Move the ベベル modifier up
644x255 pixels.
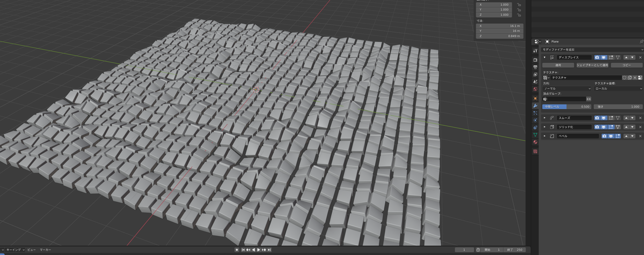[626, 136]
